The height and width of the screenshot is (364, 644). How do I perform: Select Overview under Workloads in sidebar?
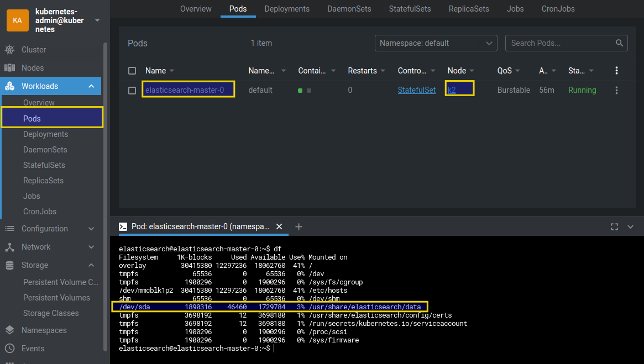point(39,103)
